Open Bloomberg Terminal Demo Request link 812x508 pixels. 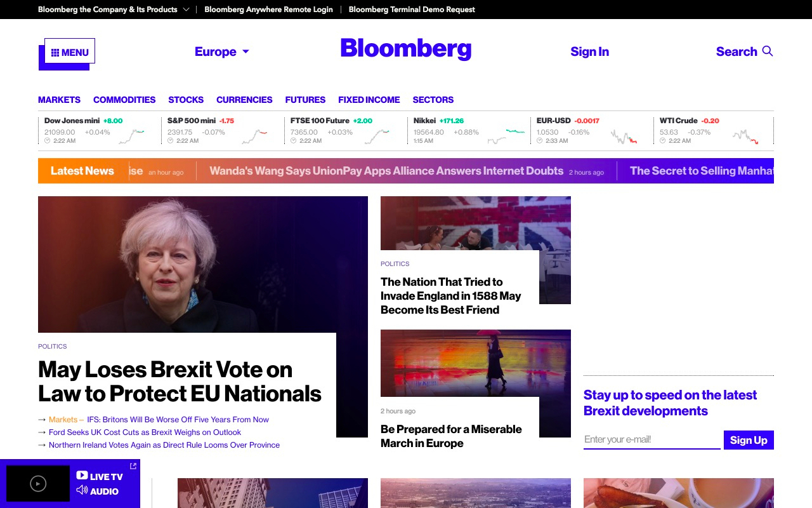click(x=412, y=10)
